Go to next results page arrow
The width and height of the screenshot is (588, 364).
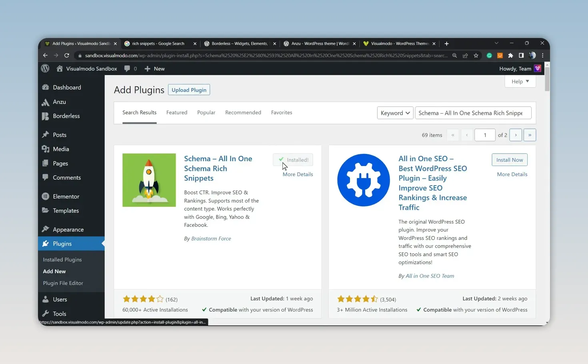coord(516,135)
